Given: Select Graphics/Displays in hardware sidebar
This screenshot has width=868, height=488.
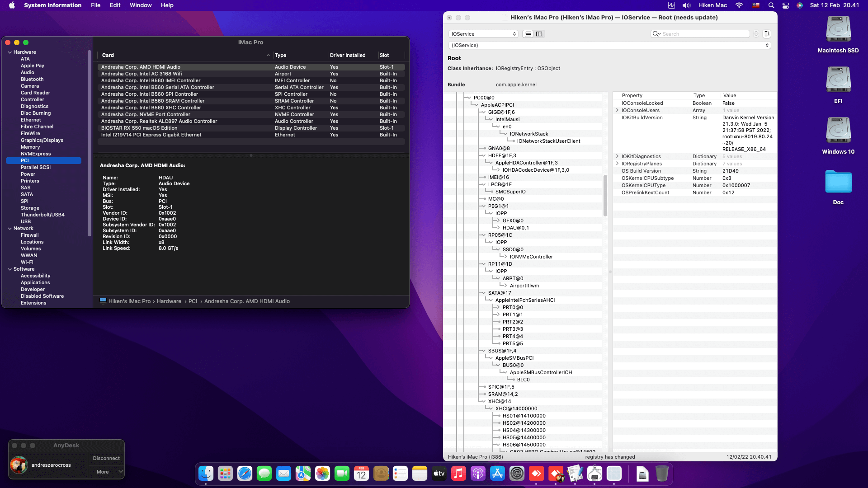Looking at the screenshot, I should click(x=42, y=140).
